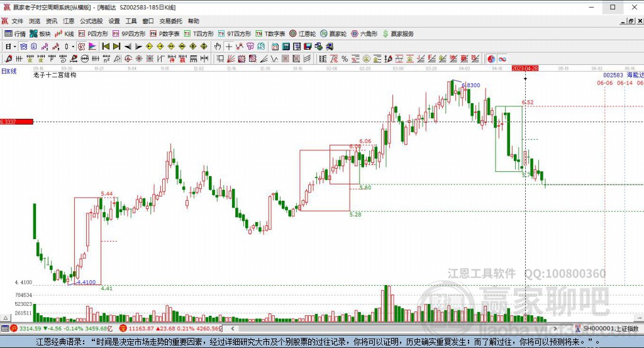Open the 浏览 menu

coord(35,21)
